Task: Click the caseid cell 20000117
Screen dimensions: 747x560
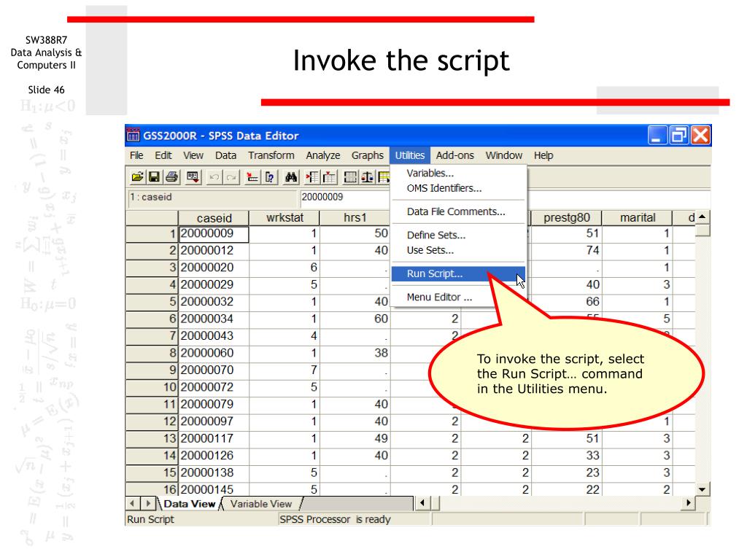Action: coord(214,438)
